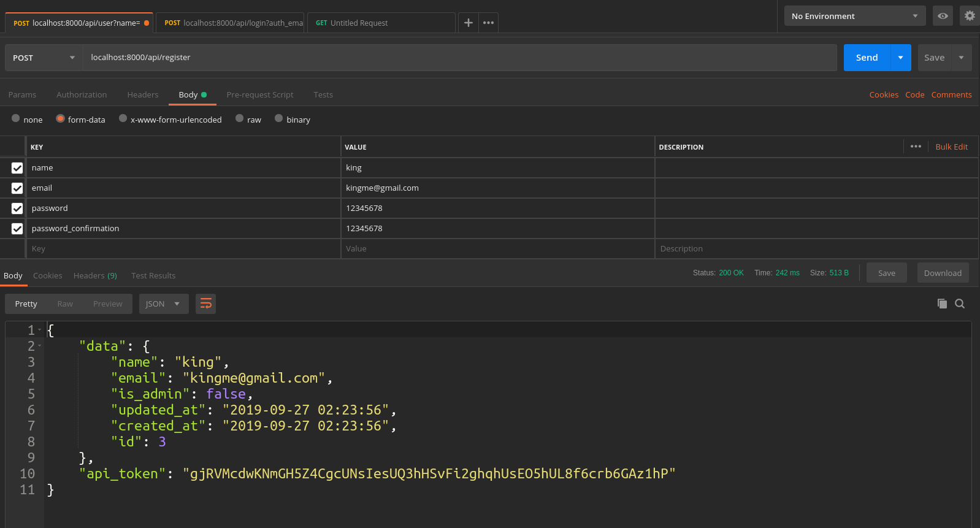Click the 'is_admin' false value in response

tap(226, 394)
